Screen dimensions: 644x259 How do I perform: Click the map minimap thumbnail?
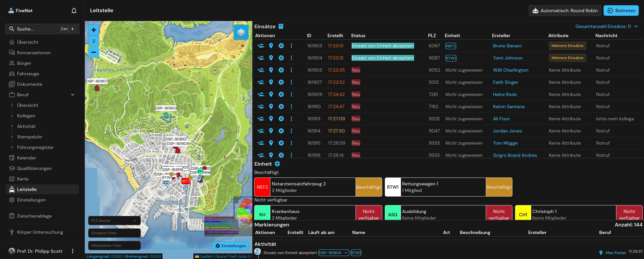[243, 212]
